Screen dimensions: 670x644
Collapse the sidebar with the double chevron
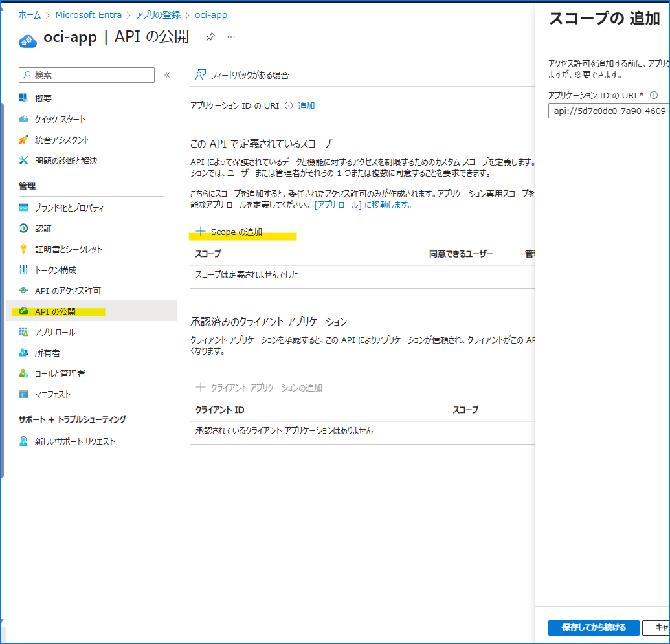(x=167, y=75)
